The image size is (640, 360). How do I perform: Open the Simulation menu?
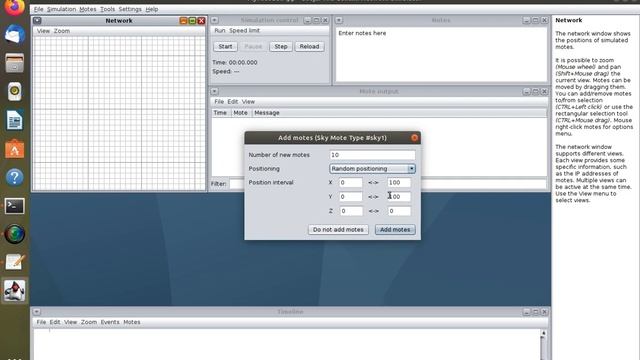point(61,9)
